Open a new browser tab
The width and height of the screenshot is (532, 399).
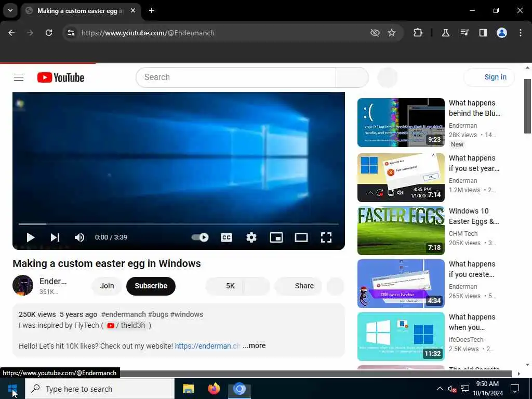coord(152,10)
